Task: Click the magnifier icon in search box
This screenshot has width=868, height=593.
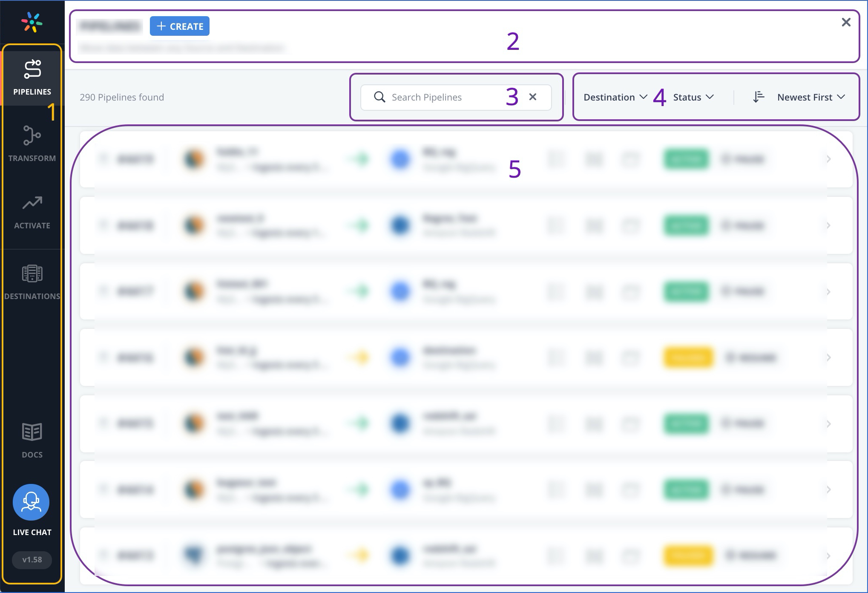Action: pyautogui.click(x=379, y=97)
